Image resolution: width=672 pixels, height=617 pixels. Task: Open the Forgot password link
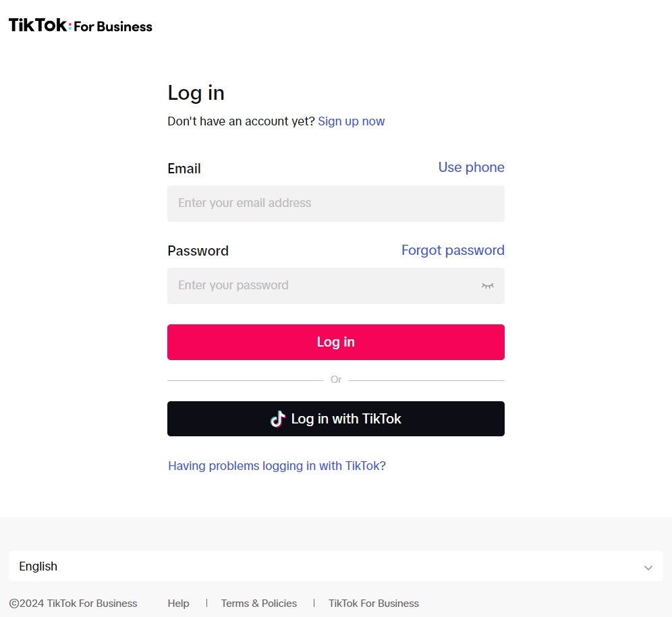coord(453,250)
